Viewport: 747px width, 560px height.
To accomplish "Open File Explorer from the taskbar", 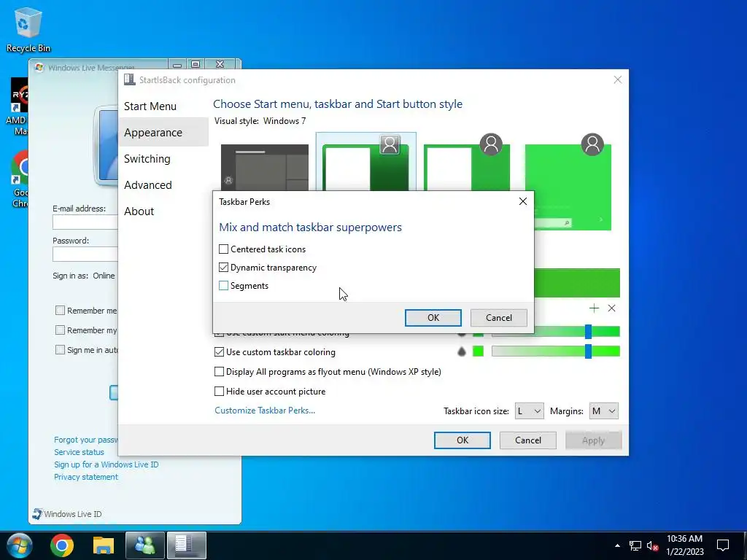I will pyautogui.click(x=104, y=545).
